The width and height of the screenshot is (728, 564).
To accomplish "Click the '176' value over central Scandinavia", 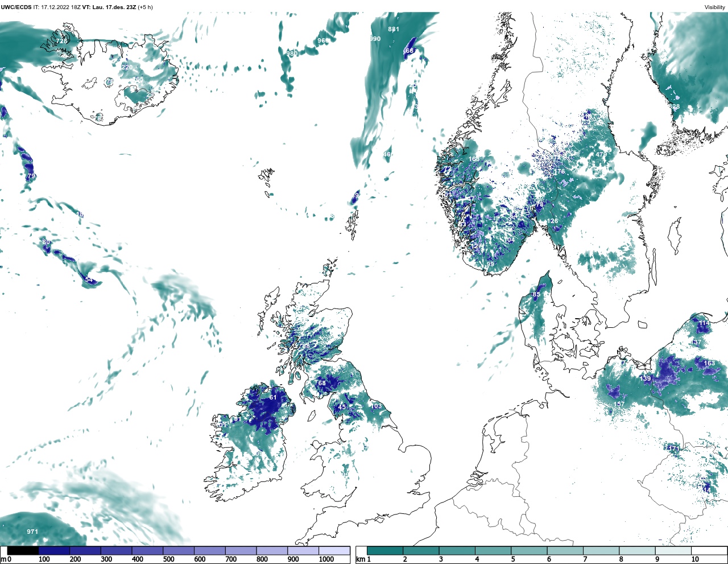I will (x=560, y=171).
